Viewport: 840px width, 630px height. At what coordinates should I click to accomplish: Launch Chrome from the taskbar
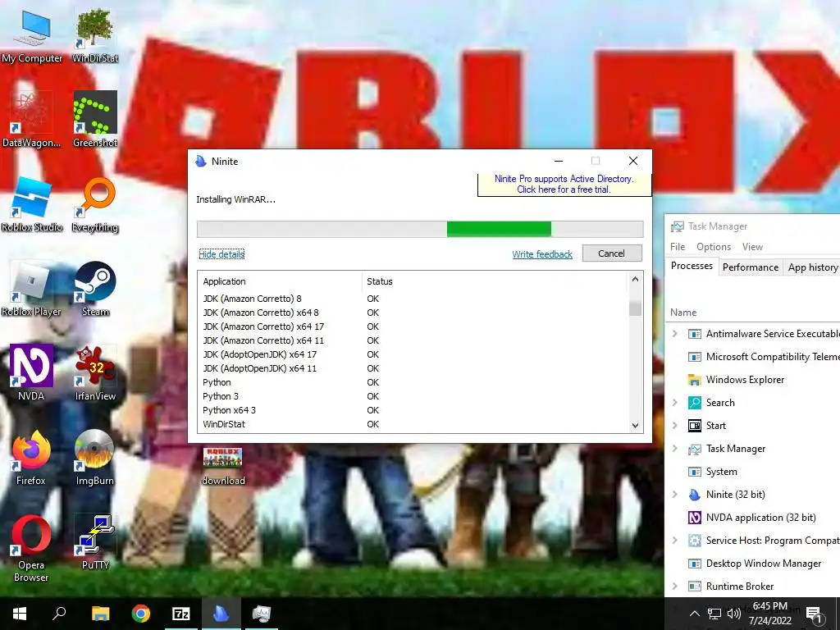click(x=141, y=614)
